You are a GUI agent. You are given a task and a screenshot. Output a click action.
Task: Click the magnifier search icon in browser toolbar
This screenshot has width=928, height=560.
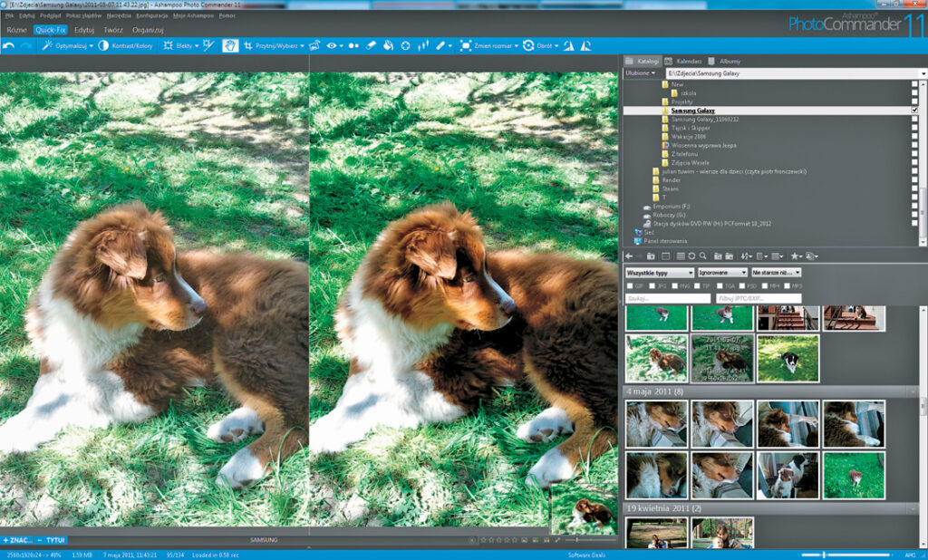[703, 256]
